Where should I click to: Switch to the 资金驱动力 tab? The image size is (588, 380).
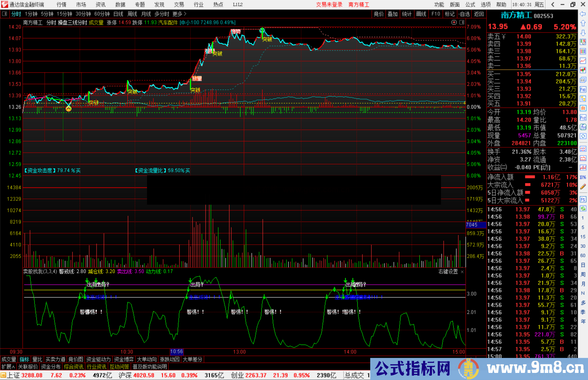[x=99, y=359]
